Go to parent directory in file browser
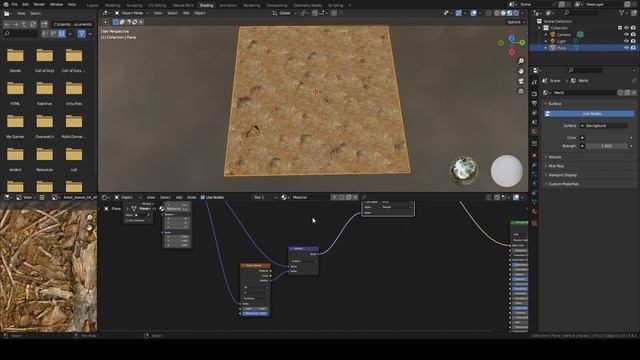This screenshot has width=640, height=360. point(24,24)
